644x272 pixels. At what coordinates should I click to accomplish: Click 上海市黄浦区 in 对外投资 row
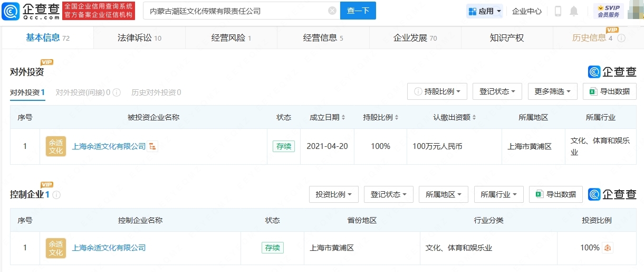click(x=530, y=146)
